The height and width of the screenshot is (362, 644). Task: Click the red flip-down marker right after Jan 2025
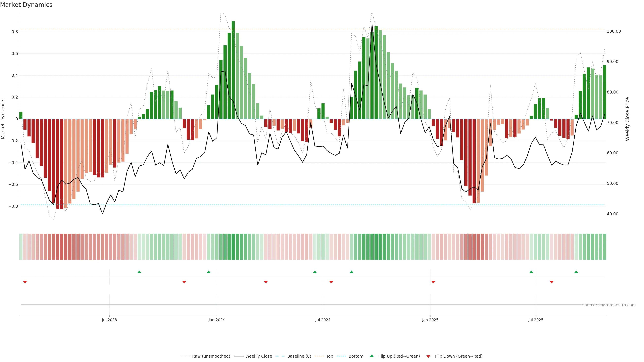(x=433, y=282)
